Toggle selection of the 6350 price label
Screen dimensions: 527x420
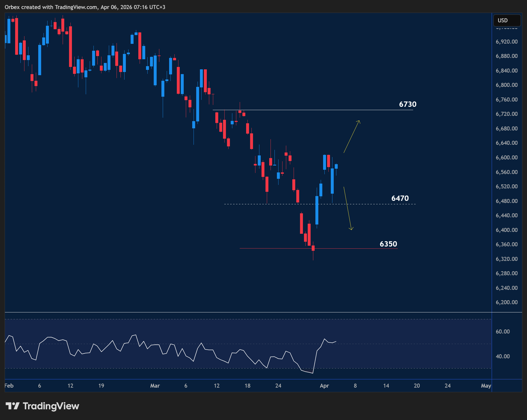(388, 244)
